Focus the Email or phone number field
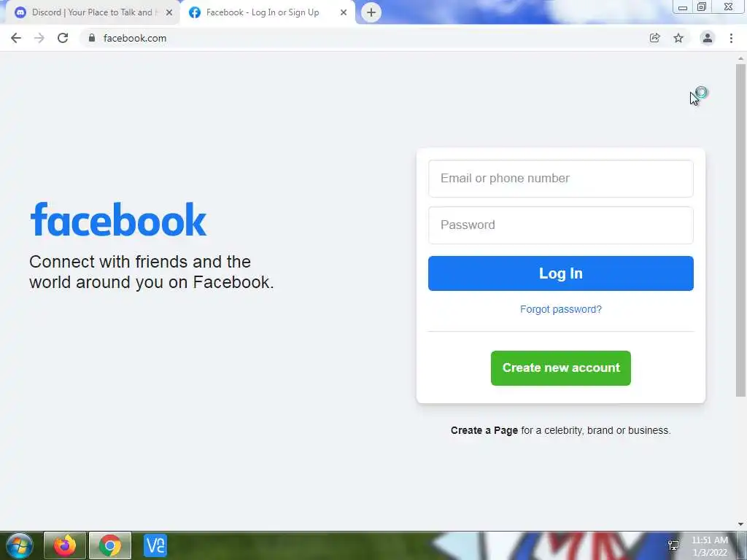Viewport: 747px width, 560px height. tap(561, 179)
